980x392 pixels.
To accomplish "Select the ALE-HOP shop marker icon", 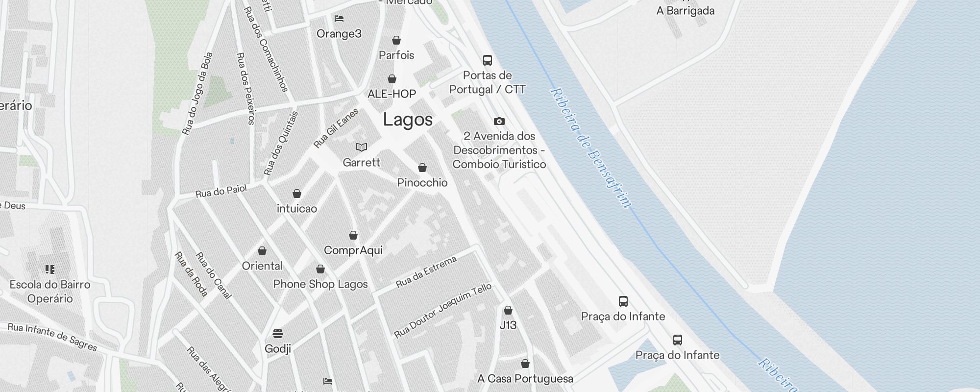I will pyautogui.click(x=392, y=79).
